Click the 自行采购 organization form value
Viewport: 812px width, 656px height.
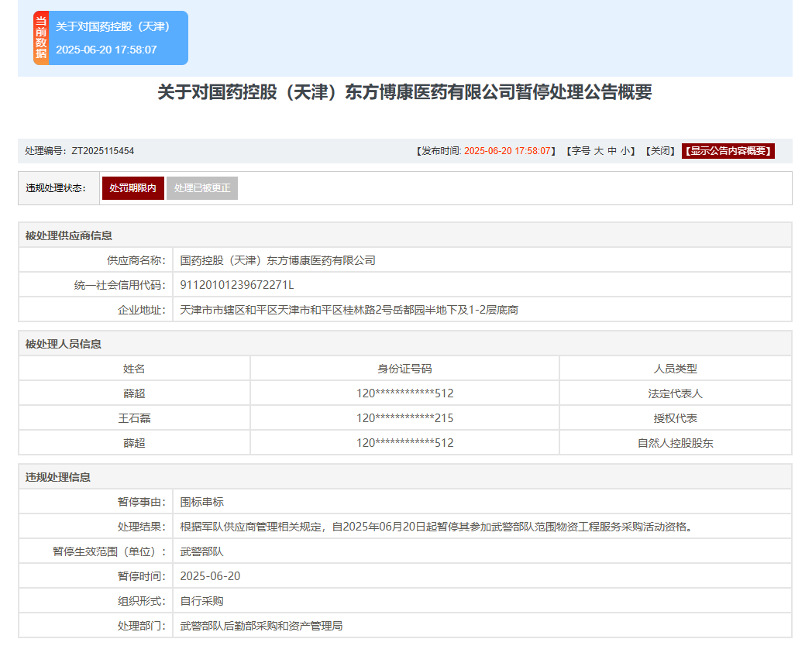click(x=201, y=601)
